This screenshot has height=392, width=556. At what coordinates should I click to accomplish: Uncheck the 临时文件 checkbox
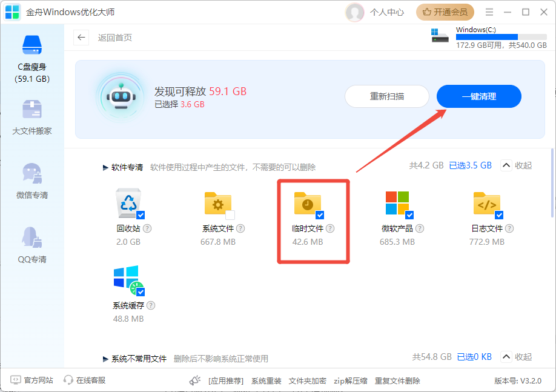[x=320, y=215]
